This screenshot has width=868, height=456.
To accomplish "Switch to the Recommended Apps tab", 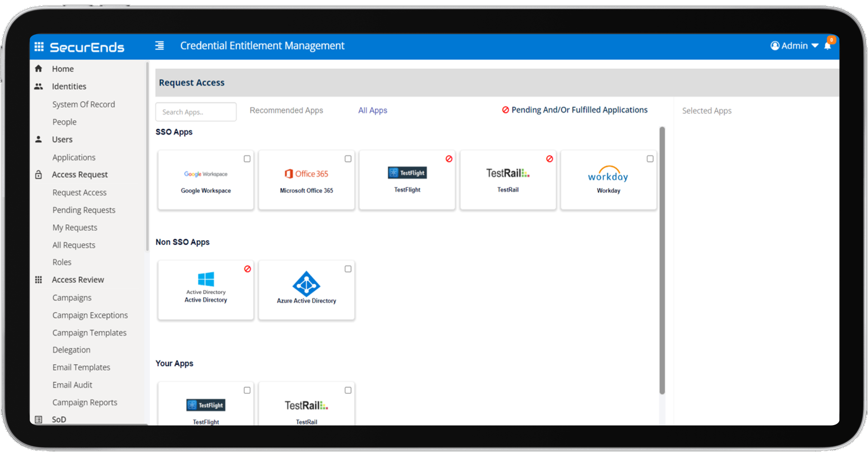I will click(286, 110).
